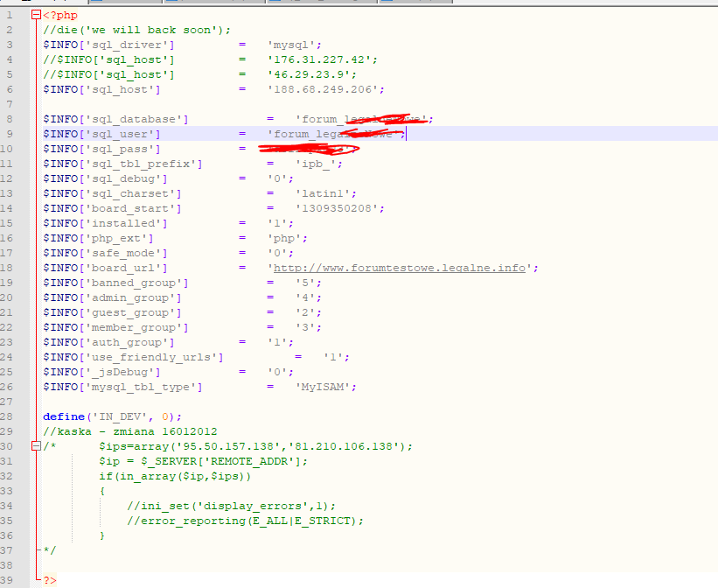The height and width of the screenshot is (588, 718).
Task: Click the commented host '176.31.227.42'
Action: [x=323, y=59]
